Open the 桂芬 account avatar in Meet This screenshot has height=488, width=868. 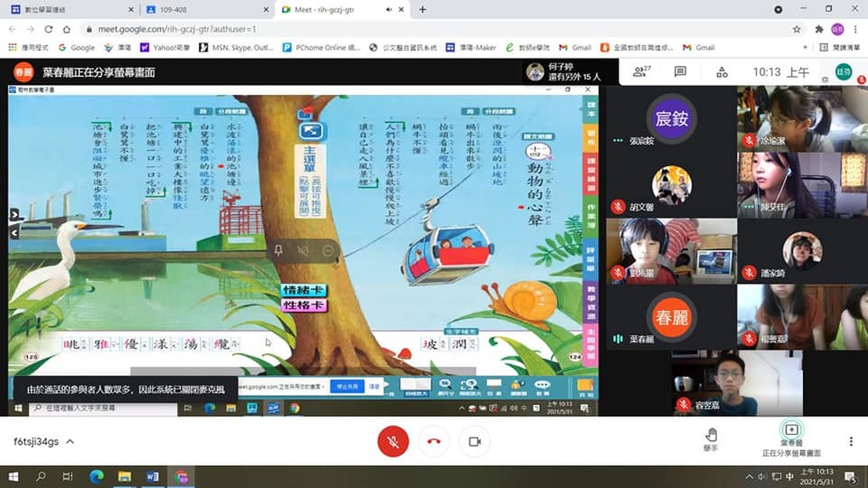point(843,72)
